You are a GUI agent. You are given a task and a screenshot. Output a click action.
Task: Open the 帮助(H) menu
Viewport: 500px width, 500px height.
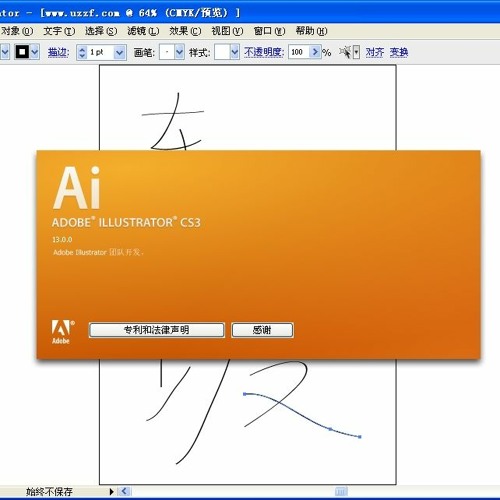click(311, 31)
